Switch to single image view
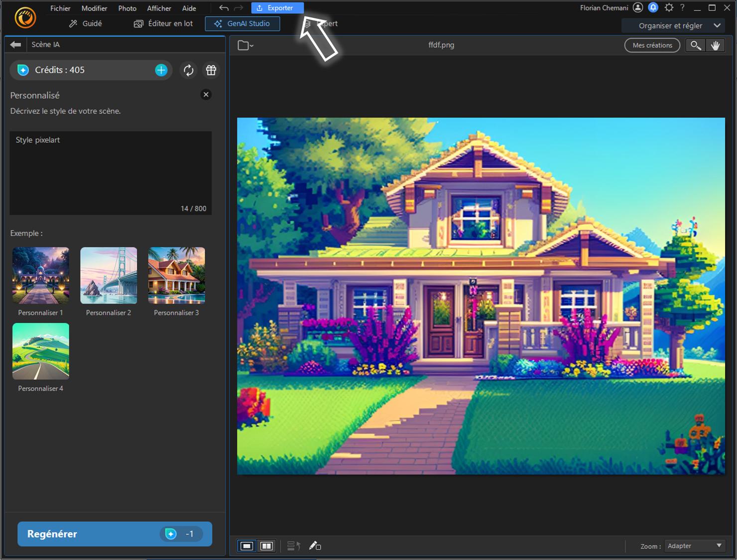Screen dimensions: 737x560 pos(246,546)
